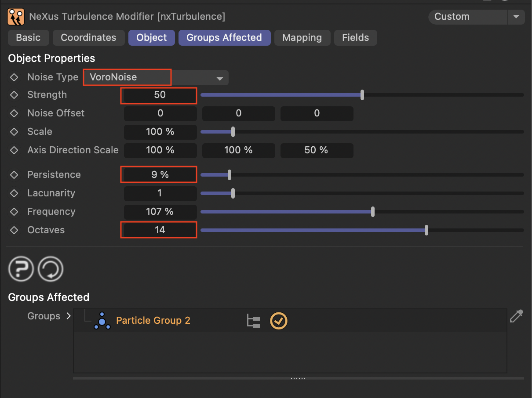Switch to the Coordinates tab

pyautogui.click(x=88, y=38)
